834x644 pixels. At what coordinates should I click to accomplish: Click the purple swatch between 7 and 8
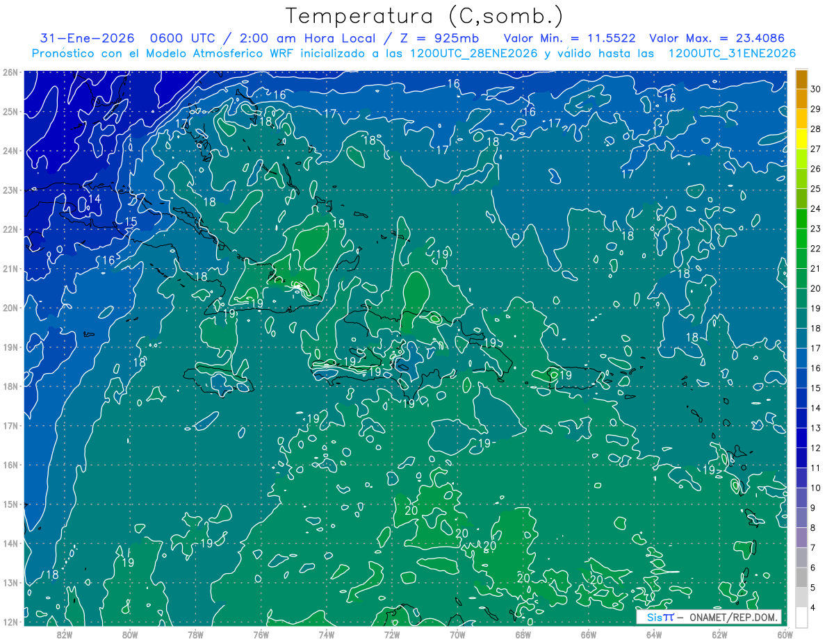(802, 538)
